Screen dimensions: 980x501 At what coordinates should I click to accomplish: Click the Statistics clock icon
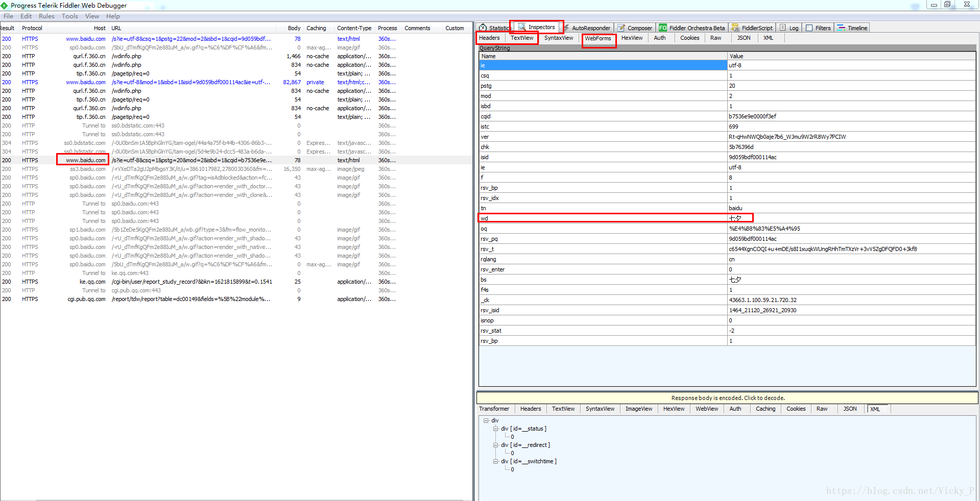click(x=483, y=28)
